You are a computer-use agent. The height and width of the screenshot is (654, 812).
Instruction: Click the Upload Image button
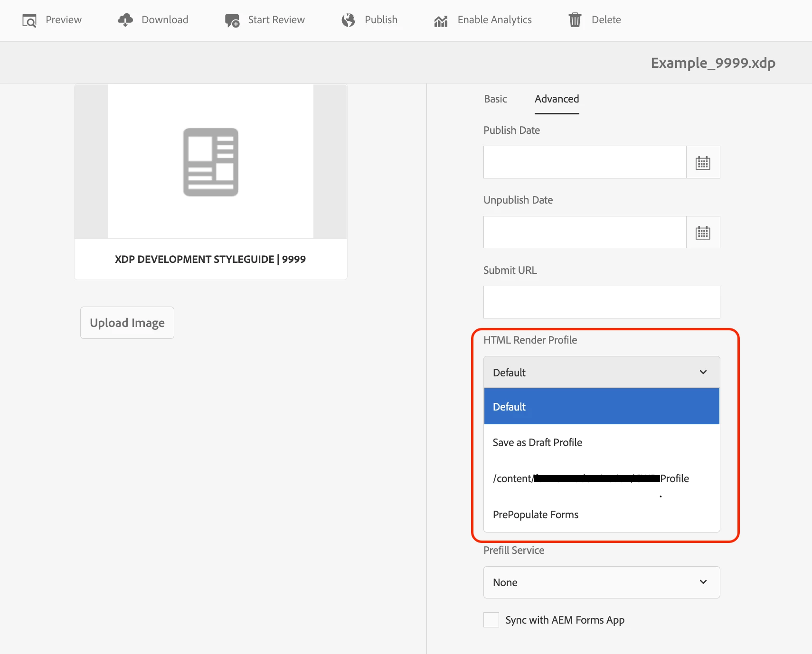click(127, 323)
